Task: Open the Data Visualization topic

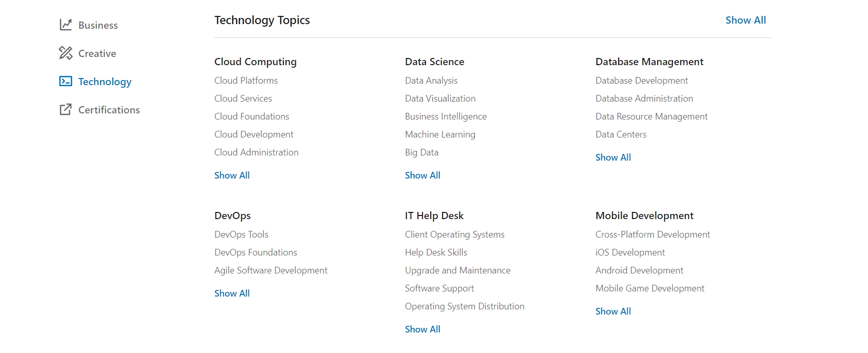Action: coord(440,99)
